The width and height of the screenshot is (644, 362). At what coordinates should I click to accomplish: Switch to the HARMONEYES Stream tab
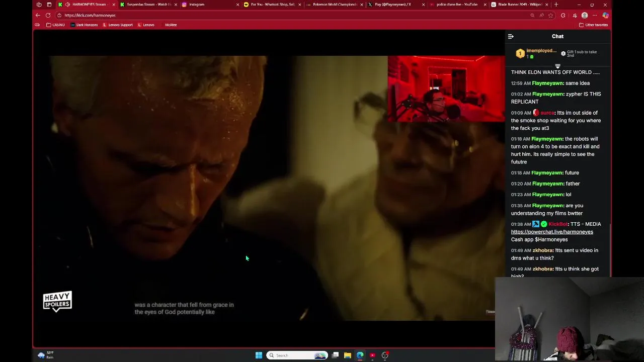[x=87, y=5]
